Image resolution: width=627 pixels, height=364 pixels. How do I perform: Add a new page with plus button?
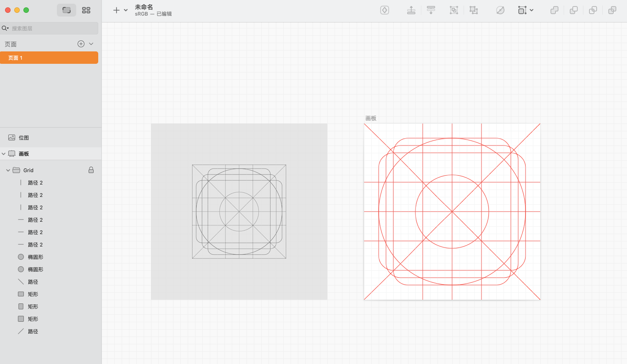click(x=81, y=44)
